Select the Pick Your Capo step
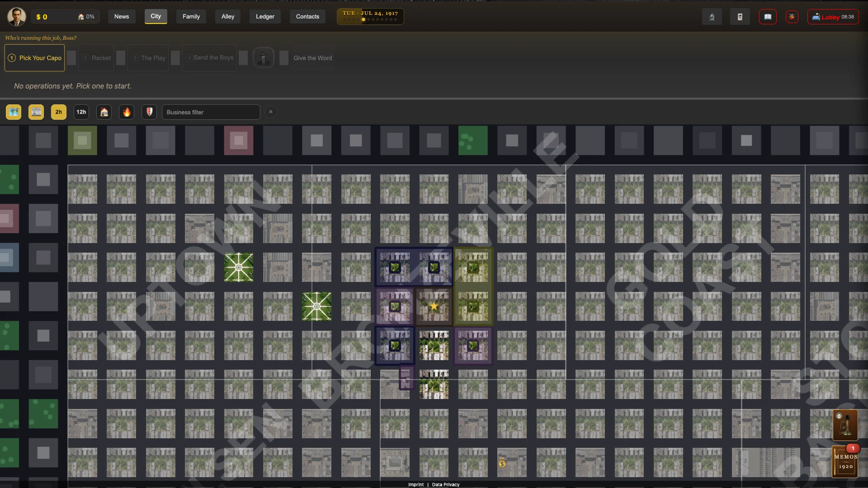 (35, 58)
